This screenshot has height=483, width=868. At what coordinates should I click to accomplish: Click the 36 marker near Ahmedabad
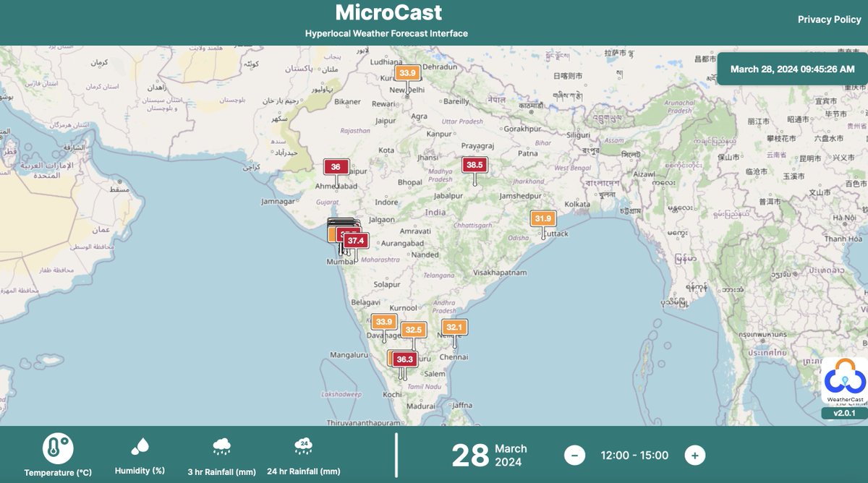(336, 166)
